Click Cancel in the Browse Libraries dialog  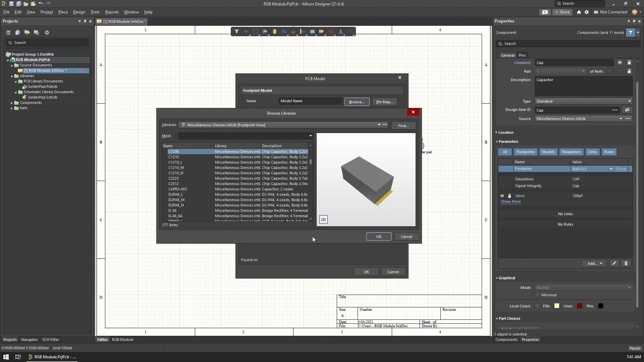(x=406, y=237)
